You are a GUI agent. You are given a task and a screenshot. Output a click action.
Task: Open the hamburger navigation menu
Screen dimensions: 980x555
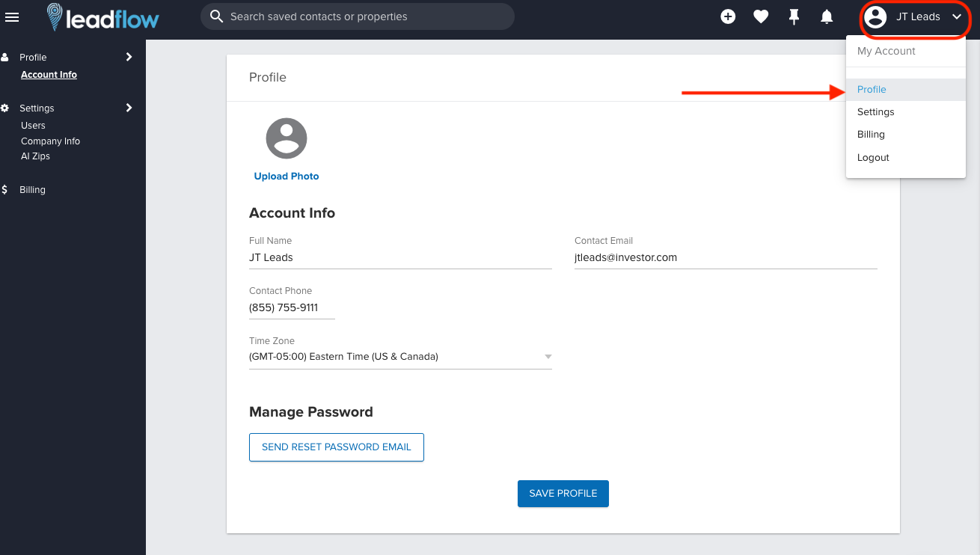(x=12, y=16)
